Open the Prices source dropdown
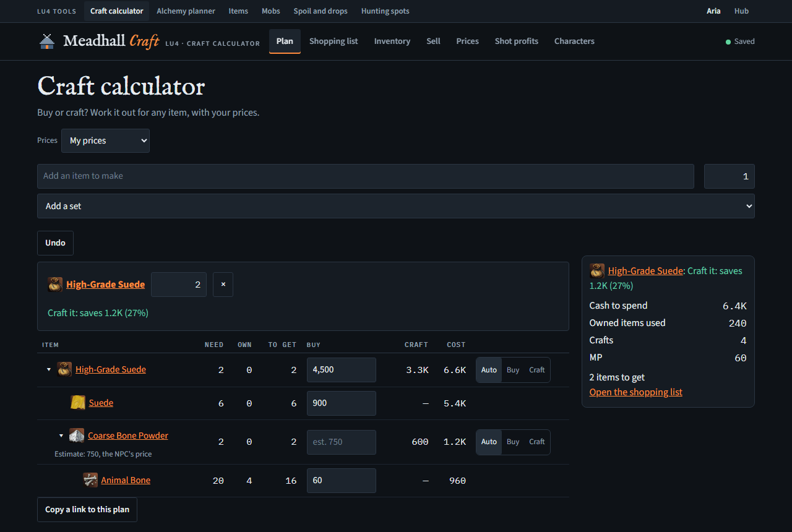Viewport: 792px width, 532px height. (105, 140)
